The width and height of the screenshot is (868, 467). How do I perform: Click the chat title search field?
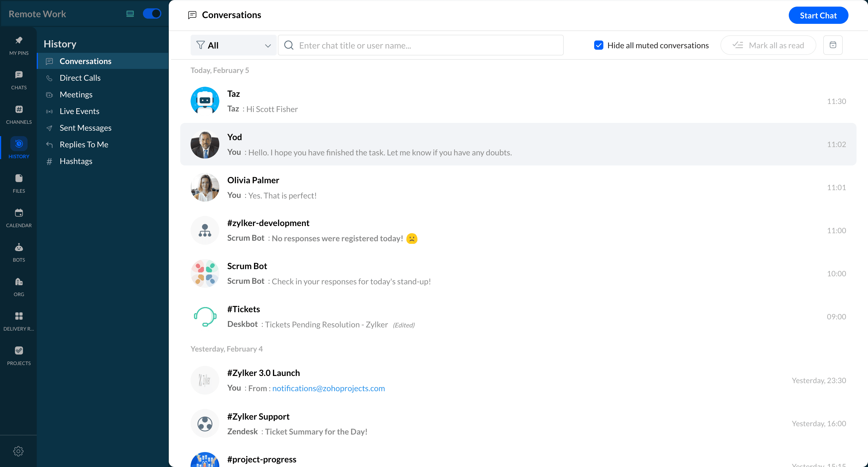coord(421,45)
